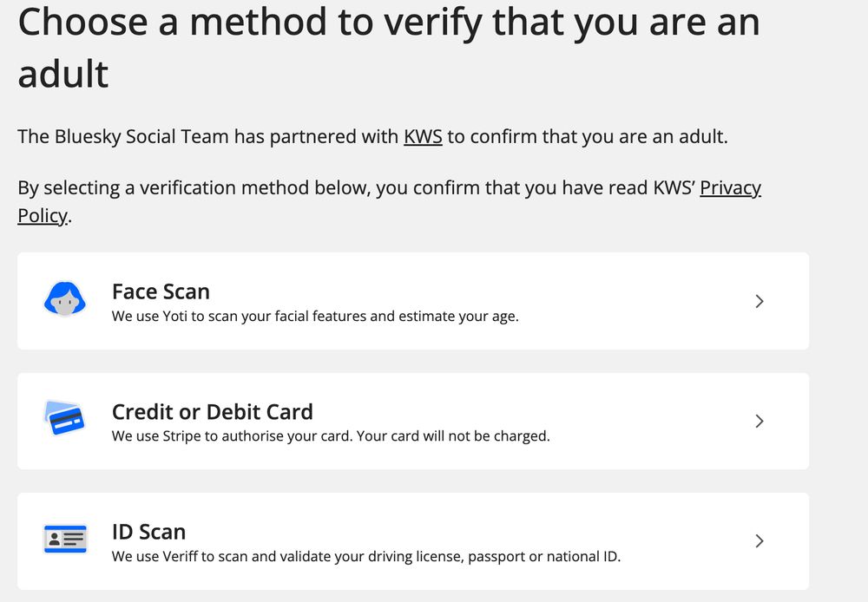This screenshot has width=868, height=602.
Task: Click the Stripe card authorisation description
Action: pos(331,436)
